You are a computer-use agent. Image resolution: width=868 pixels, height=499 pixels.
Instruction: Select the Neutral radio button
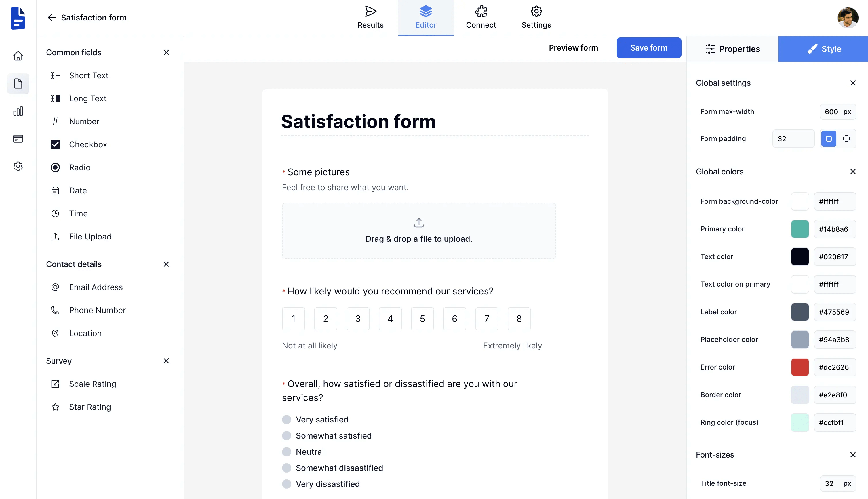point(286,451)
